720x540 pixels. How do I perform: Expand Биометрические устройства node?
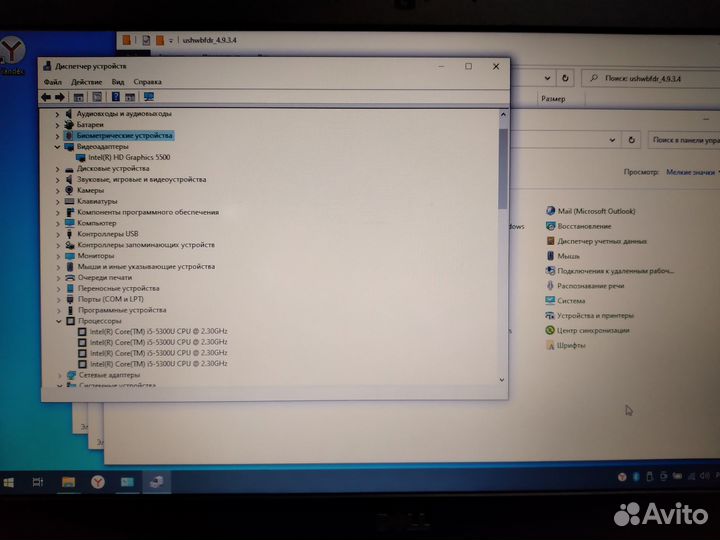pos(57,136)
